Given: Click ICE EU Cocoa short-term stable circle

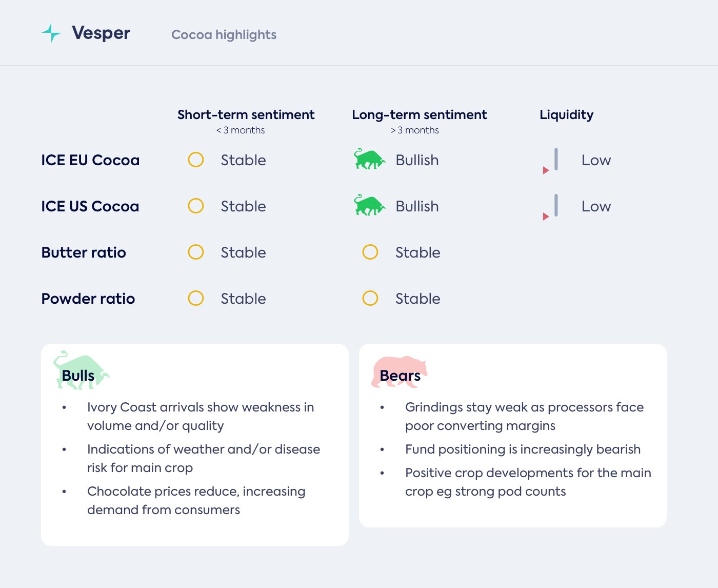Looking at the screenshot, I should tap(196, 160).
